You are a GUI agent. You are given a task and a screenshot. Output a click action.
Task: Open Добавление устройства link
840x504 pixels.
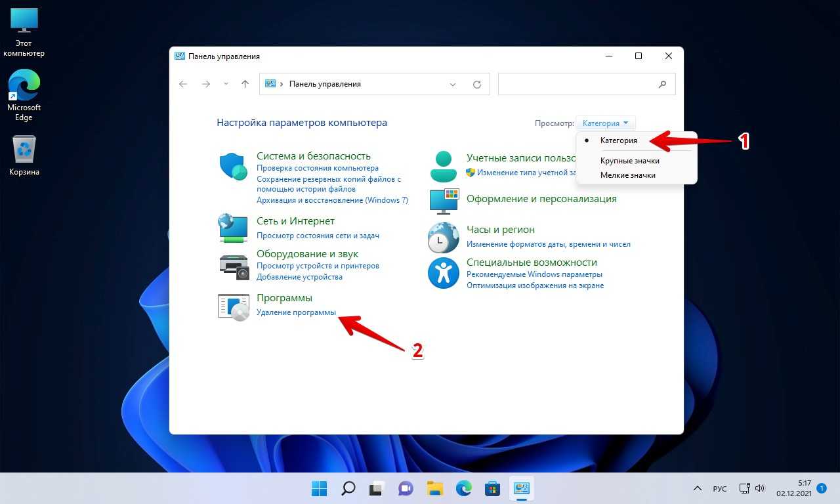point(299,277)
